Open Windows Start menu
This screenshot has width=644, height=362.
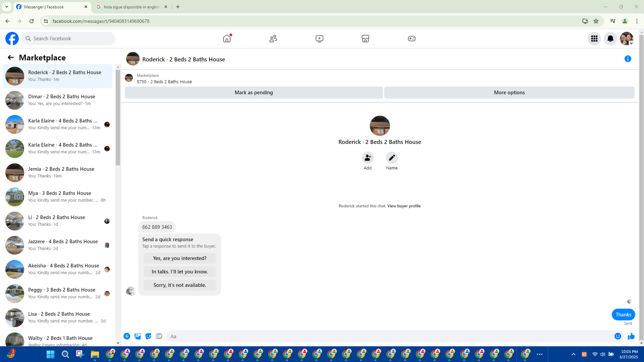51,354
